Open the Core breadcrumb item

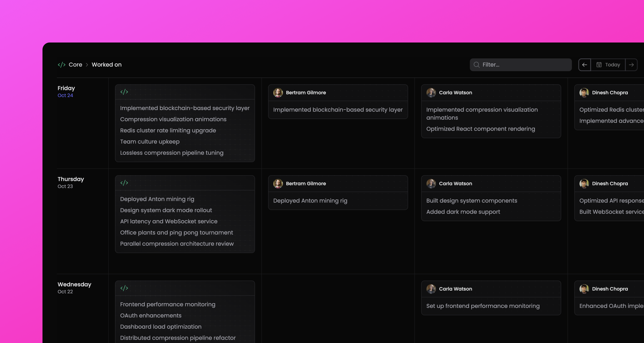click(x=75, y=65)
